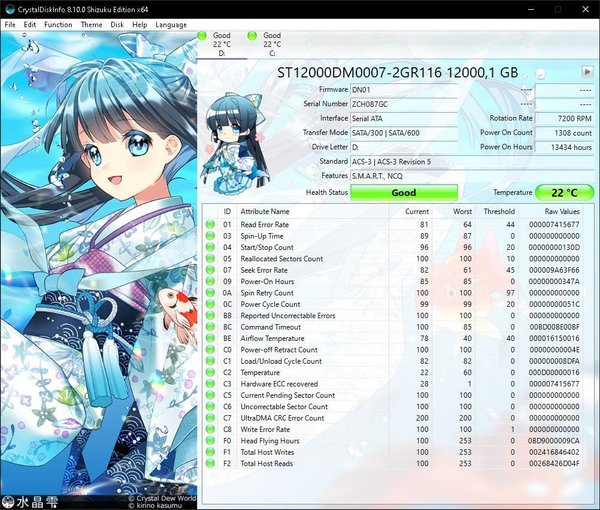
Task: Click the Serial Number field ZCH087GC
Action: (x=404, y=104)
